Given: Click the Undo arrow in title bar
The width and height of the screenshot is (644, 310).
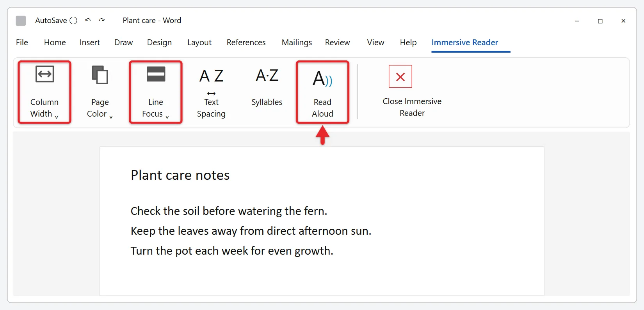Looking at the screenshot, I should pyautogui.click(x=88, y=20).
